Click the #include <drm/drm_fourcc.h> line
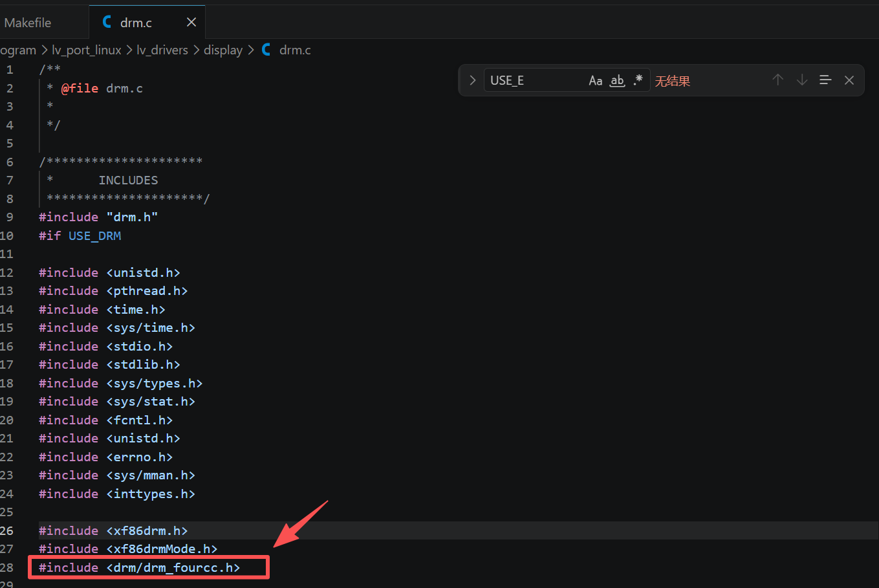Screen dimensions: 879x588 click(x=139, y=567)
